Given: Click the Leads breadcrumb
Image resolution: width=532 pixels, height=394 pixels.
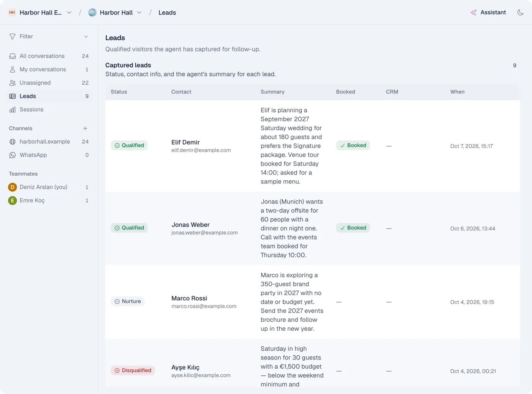Looking at the screenshot, I should [x=167, y=13].
